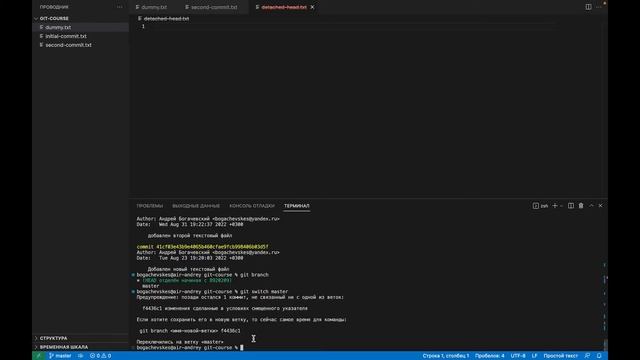Switch to the КОНСОЛЬ ОТЛАДКИ panel tab
Image resolution: width=640 pixels, height=360 pixels.
point(252,206)
